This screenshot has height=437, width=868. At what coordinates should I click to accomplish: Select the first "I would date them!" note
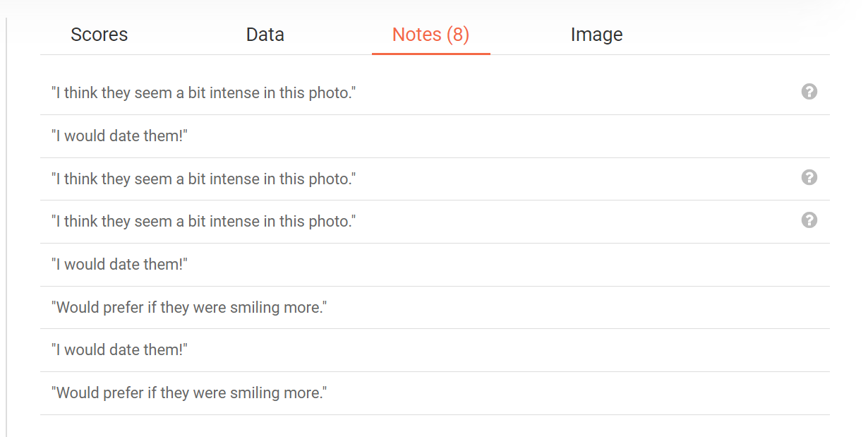119,136
